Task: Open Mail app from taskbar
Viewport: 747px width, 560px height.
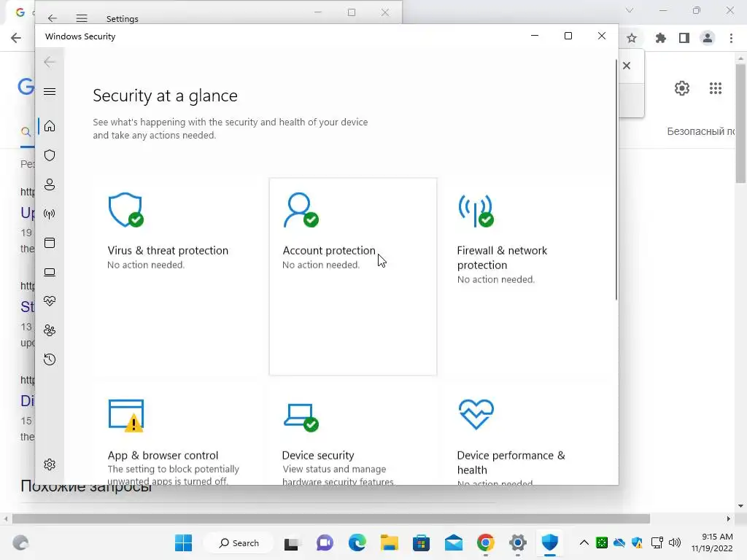Action: (454, 542)
